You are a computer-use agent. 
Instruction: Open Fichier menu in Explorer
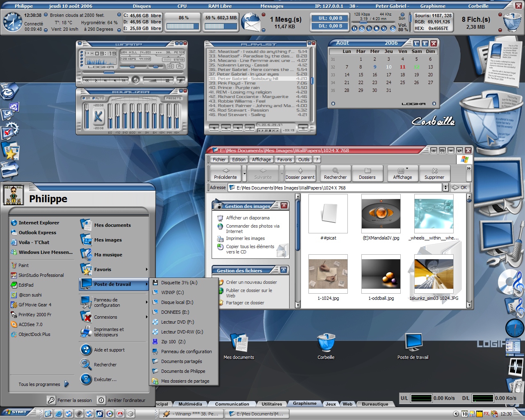point(219,160)
